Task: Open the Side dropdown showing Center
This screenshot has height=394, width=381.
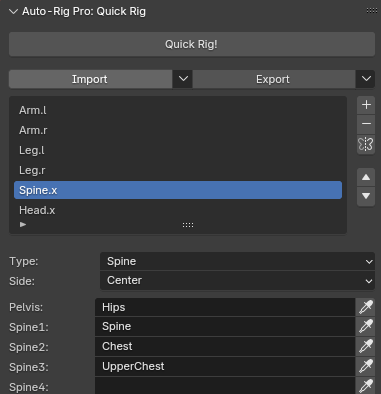Action: [237, 281]
